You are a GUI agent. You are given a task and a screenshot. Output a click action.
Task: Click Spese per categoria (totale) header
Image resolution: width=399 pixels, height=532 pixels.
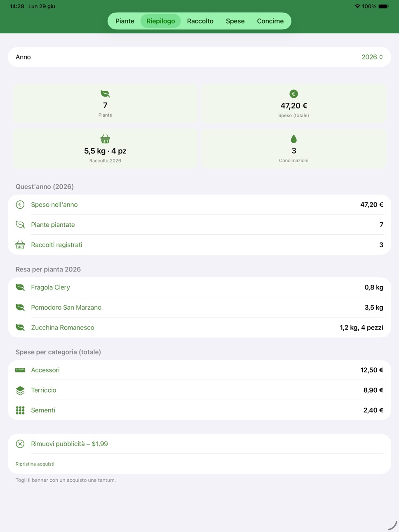pyautogui.click(x=58, y=352)
